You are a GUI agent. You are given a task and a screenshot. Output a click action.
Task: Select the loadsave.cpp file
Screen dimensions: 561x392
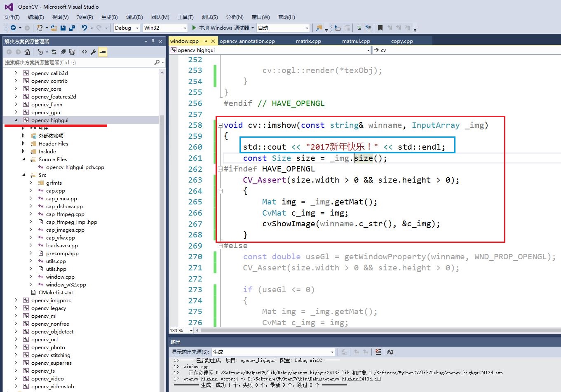[x=62, y=246]
